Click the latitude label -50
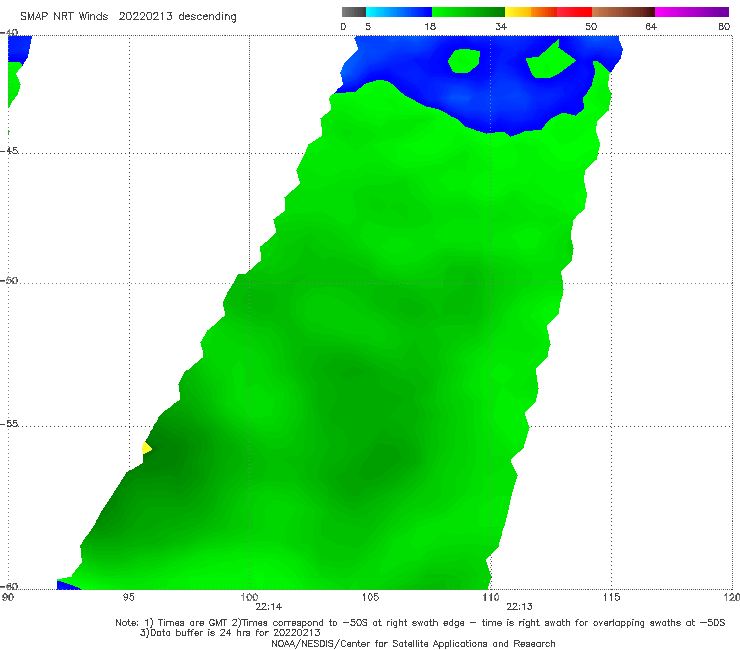Viewport: 740px width, 650px height. (x=9, y=280)
